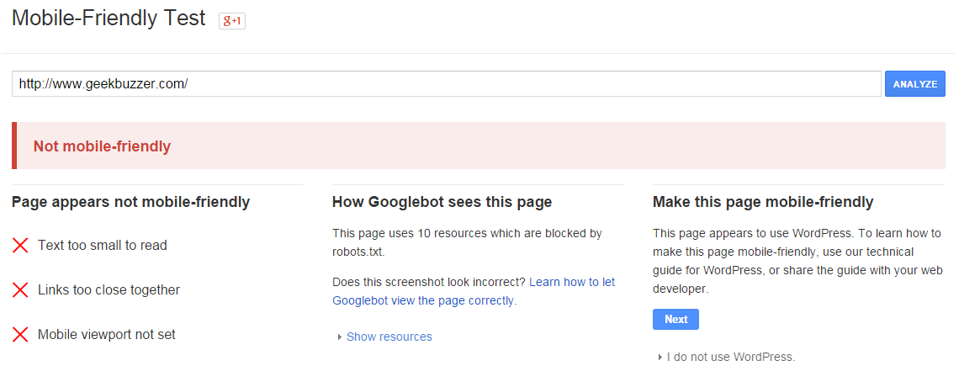Click the Not mobile-friendly result banner
The width and height of the screenshot is (980, 366).
tap(479, 146)
